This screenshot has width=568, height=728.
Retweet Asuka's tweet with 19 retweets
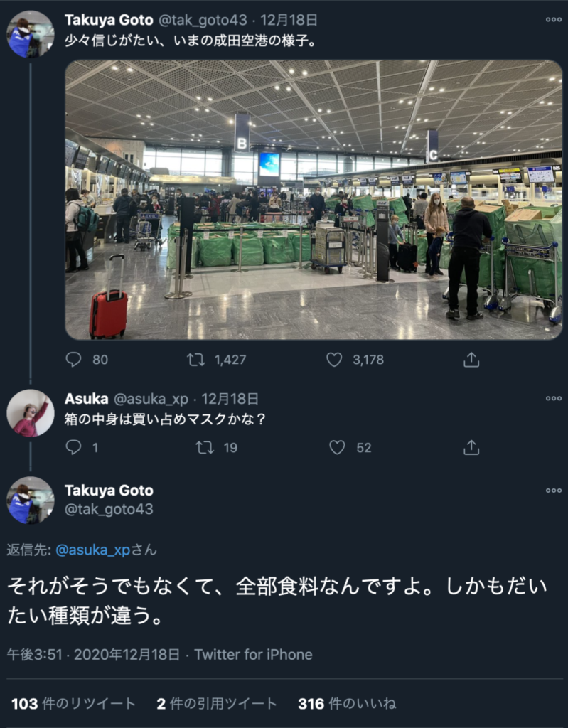click(x=204, y=447)
